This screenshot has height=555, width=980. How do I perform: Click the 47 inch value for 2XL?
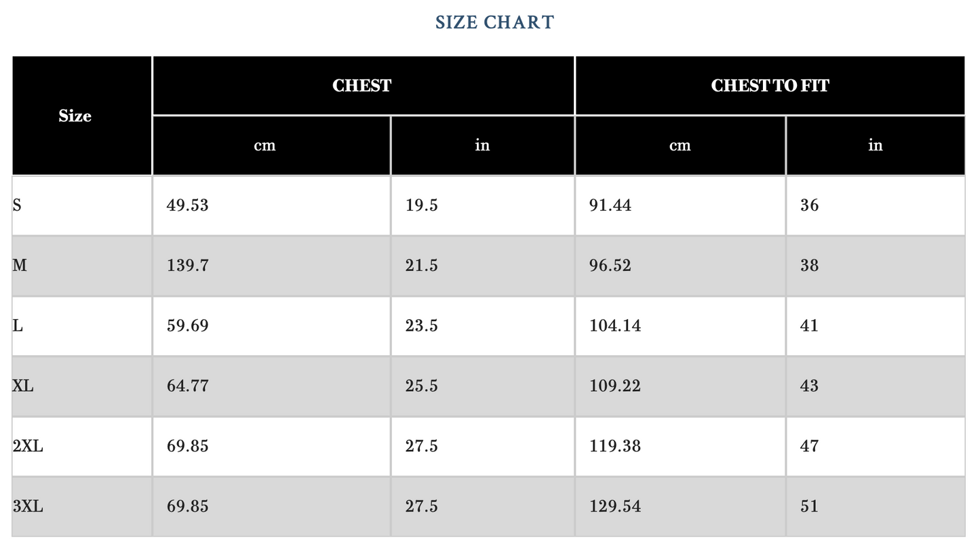809,447
